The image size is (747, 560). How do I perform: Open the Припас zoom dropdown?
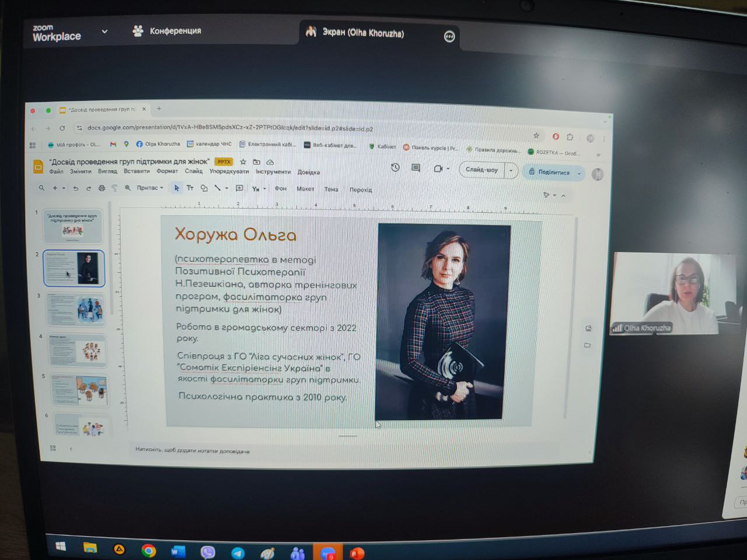(x=150, y=188)
